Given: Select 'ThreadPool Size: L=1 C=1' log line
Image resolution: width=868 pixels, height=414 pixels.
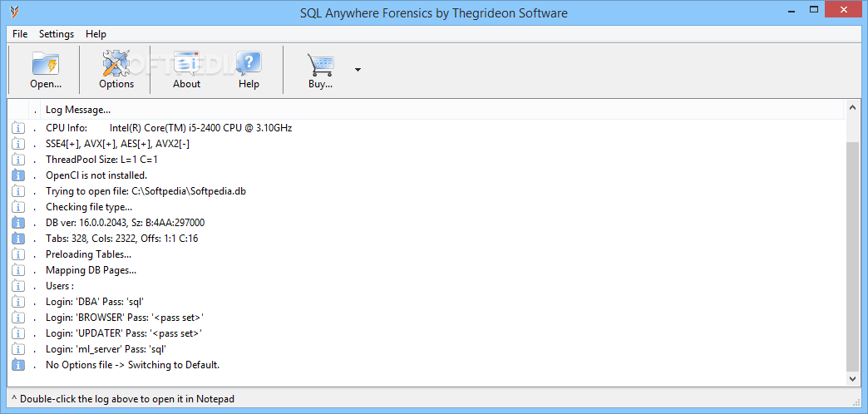Looking at the screenshot, I should [x=102, y=160].
